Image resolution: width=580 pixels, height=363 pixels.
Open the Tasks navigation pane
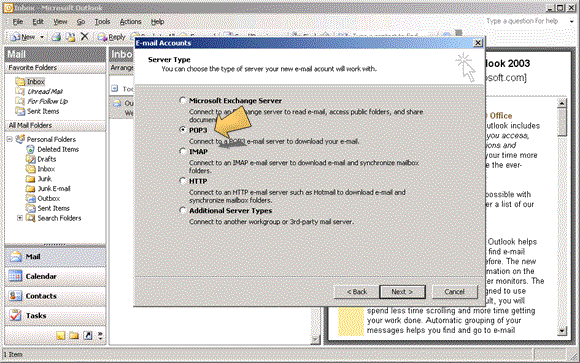(55, 315)
